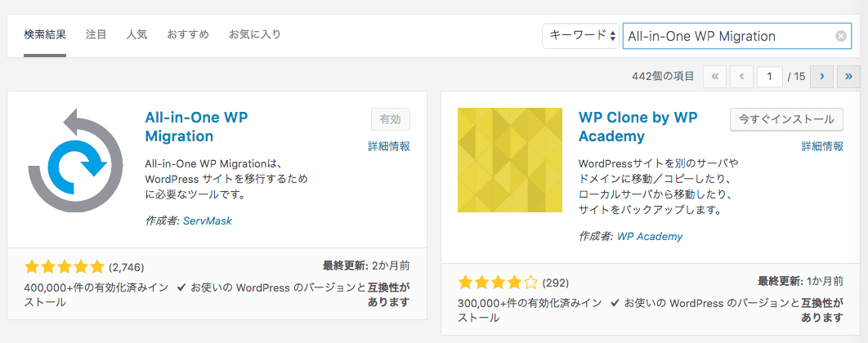Visit the WP Academy author link
868x343 pixels.
650,236
